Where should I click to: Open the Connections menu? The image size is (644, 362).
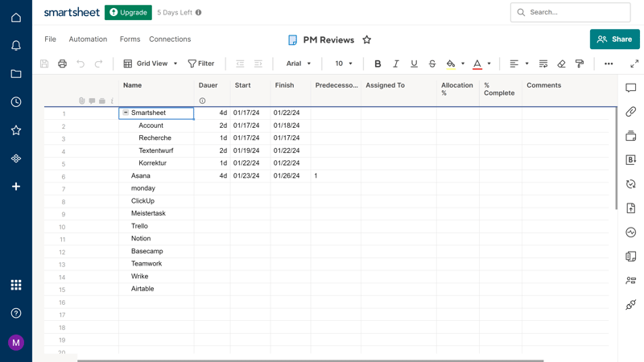click(170, 39)
